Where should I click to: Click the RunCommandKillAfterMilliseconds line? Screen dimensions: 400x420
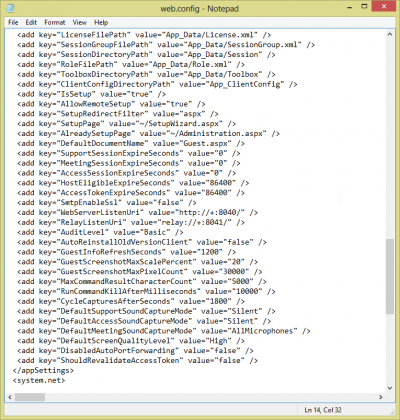[x=146, y=291]
